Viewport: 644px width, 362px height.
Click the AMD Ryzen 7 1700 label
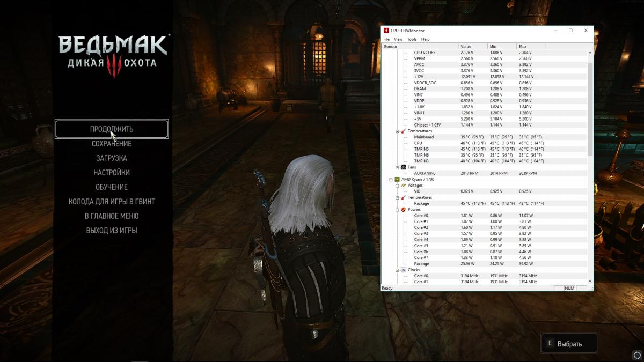tap(418, 179)
